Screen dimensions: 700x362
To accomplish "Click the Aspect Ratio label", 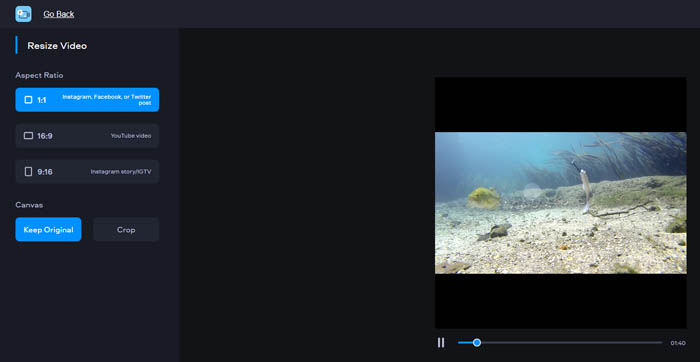I will (39, 75).
